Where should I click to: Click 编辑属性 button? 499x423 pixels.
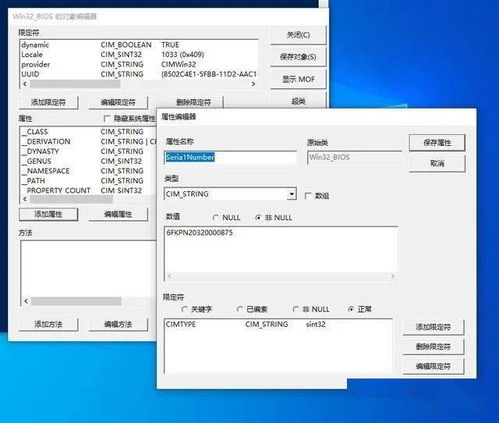118,214
